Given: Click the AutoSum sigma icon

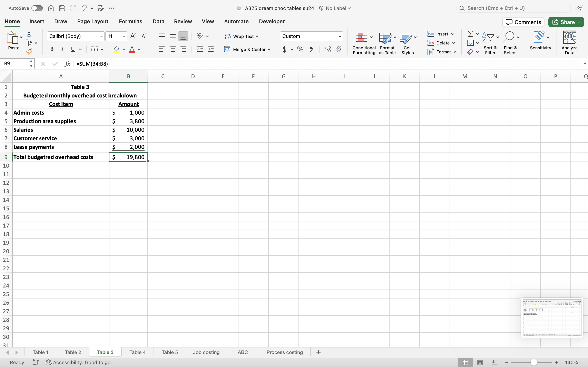Looking at the screenshot, I should (470, 34).
